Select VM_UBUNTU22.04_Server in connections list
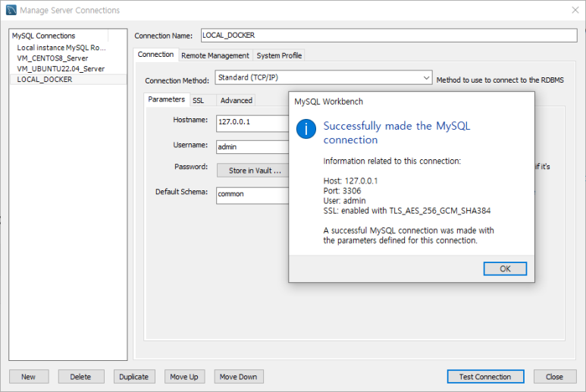The height and width of the screenshot is (392, 586). (x=61, y=69)
